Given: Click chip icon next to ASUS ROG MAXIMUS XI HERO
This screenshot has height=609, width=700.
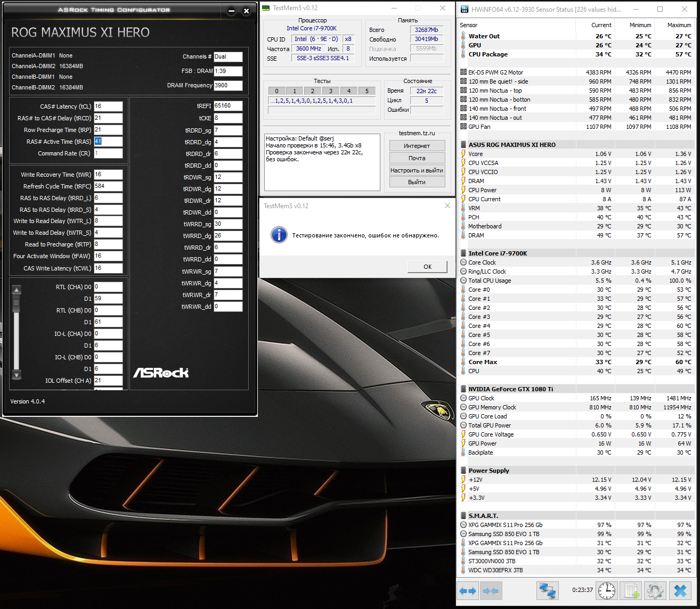Looking at the screenshot, I should tap(463, 145).
